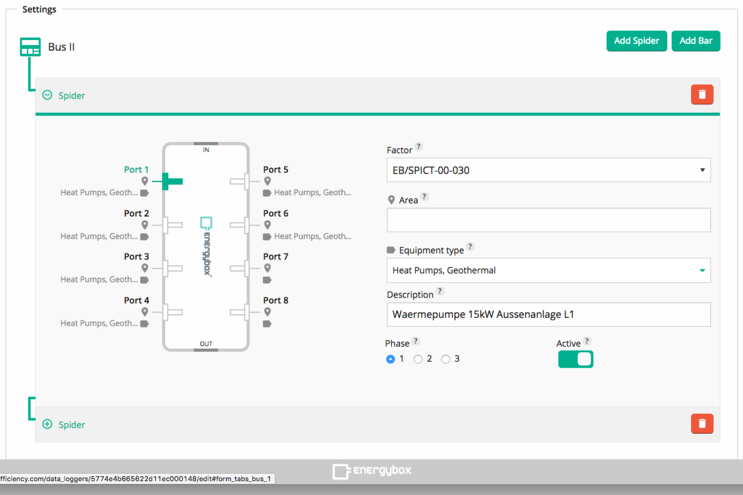
Task: Select Phase 1 radio button
Action: pyautogui.click(x=391, y=359)
